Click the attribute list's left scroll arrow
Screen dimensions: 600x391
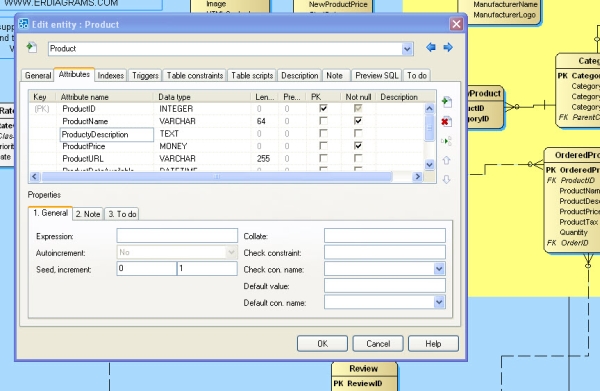click(x=34, y=176)
